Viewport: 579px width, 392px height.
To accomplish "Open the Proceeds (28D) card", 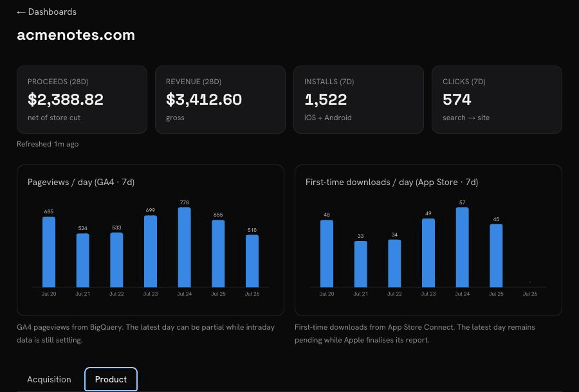I will pyautogui.click(x=82, y=100).
